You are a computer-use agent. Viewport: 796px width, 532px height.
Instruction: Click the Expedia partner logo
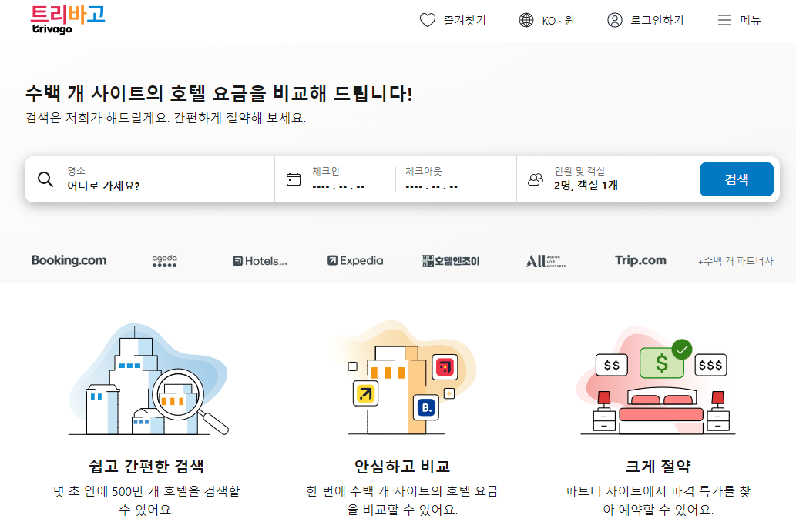pyautogui.click(x=355, y=261)
